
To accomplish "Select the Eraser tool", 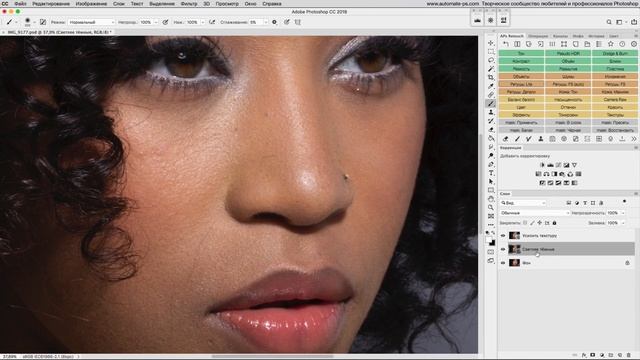I will point(491,129).
